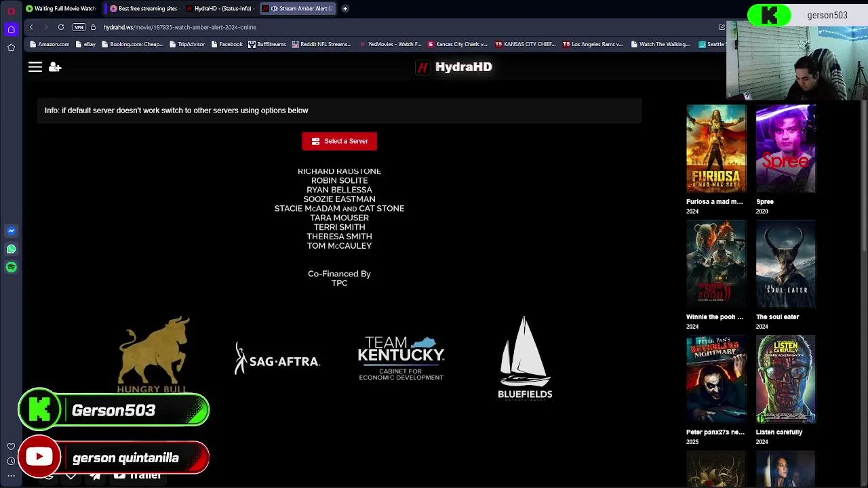868x488 pixels.
Task: Switch to HydraHD Status-Info tab
Action: 221,9
